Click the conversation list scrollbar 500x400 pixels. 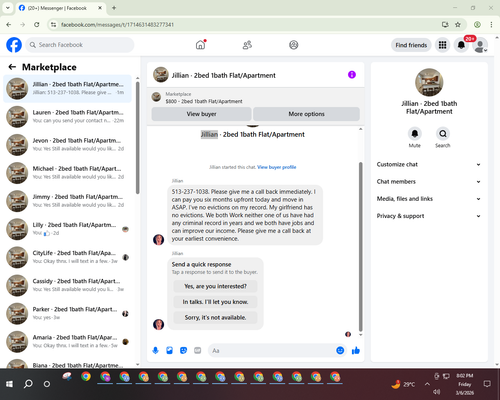pos(137,138)
